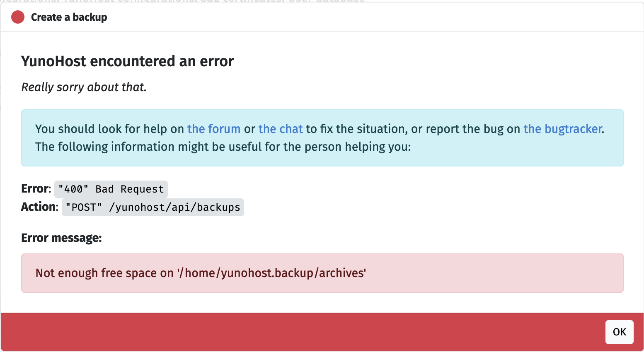Click the Error message: label
The height and width of the screenshot is (352, 644).
pos(61,238)
